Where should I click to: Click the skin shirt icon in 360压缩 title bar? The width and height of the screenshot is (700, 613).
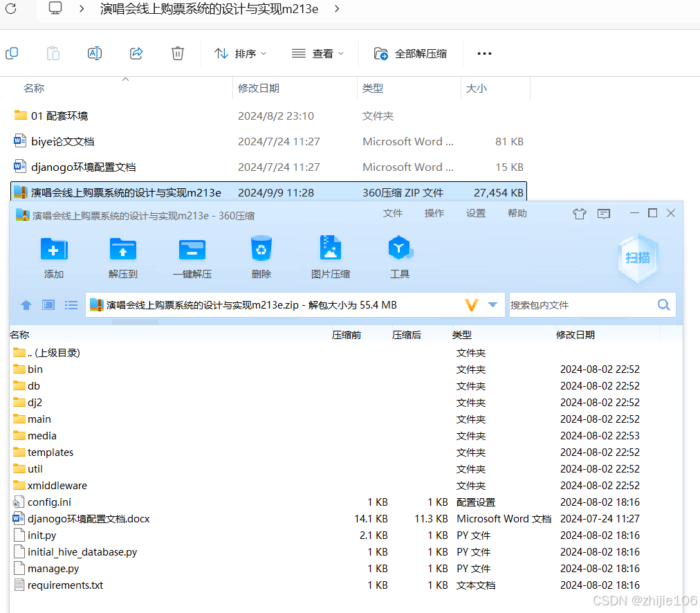coord(580,214)
